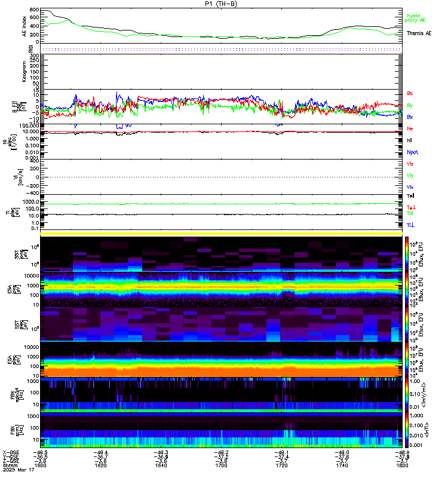Select the black Ni density legend label

pyautogui.click(x=409, y=140)
